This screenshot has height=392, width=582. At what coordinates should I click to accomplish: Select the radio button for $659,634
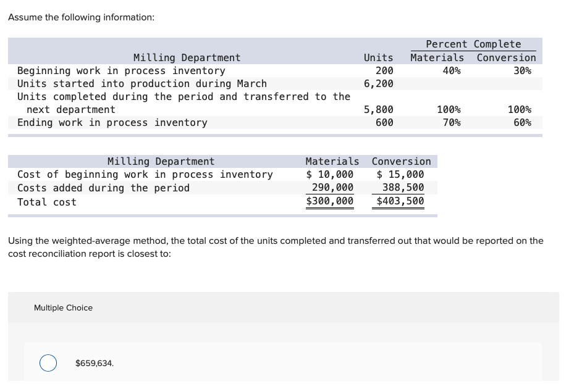(x=48, y=363)
